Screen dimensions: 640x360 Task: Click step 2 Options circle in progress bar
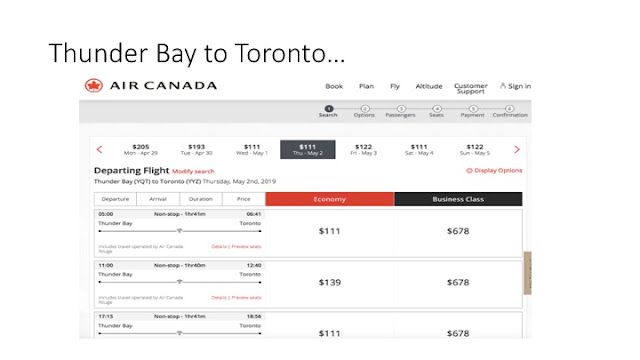[365, 109]
